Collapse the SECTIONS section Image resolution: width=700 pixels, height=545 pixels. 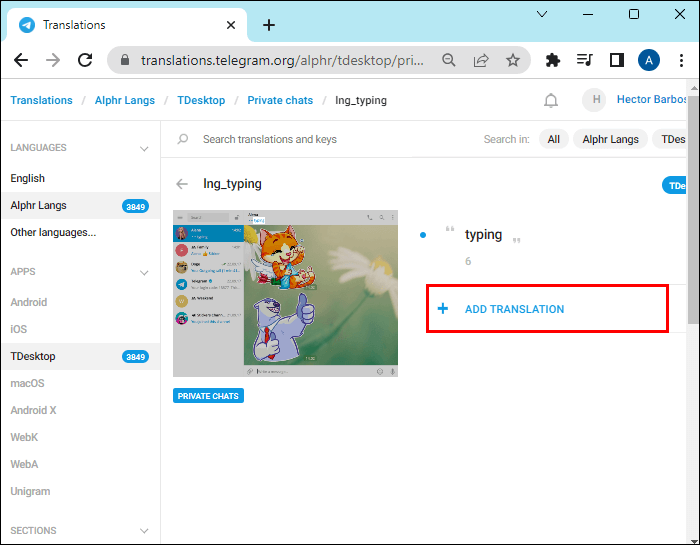point(144,531)
